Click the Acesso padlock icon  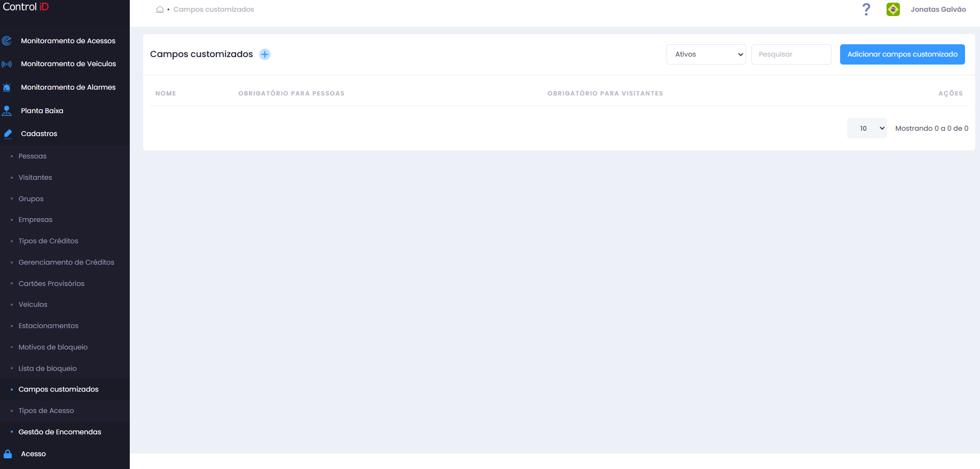[x=7, y=454]
